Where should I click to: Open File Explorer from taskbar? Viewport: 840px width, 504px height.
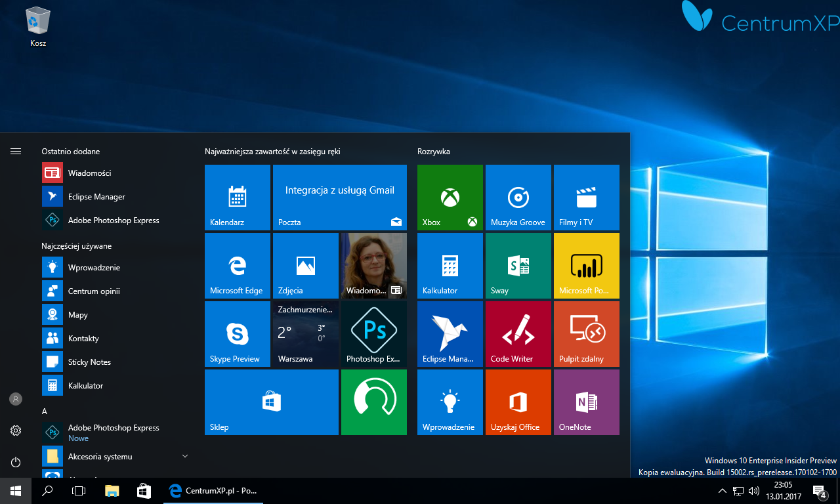pyautogui.click(x=112, y=491)
